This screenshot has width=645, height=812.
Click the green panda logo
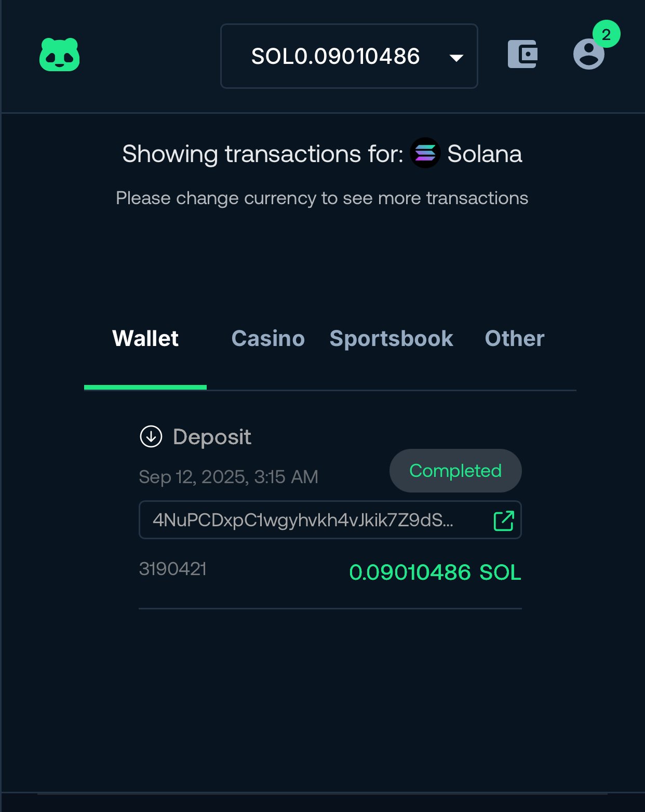[x=60, y=55]
